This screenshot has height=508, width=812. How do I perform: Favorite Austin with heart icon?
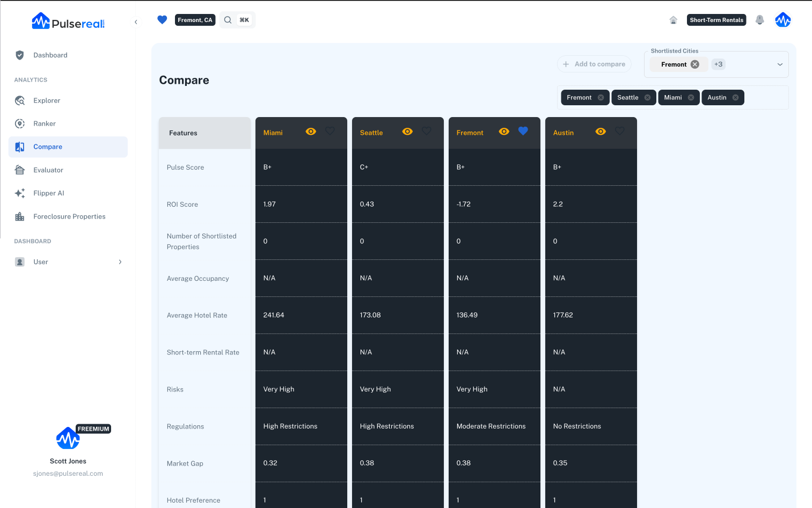click(x=620, y=131)
